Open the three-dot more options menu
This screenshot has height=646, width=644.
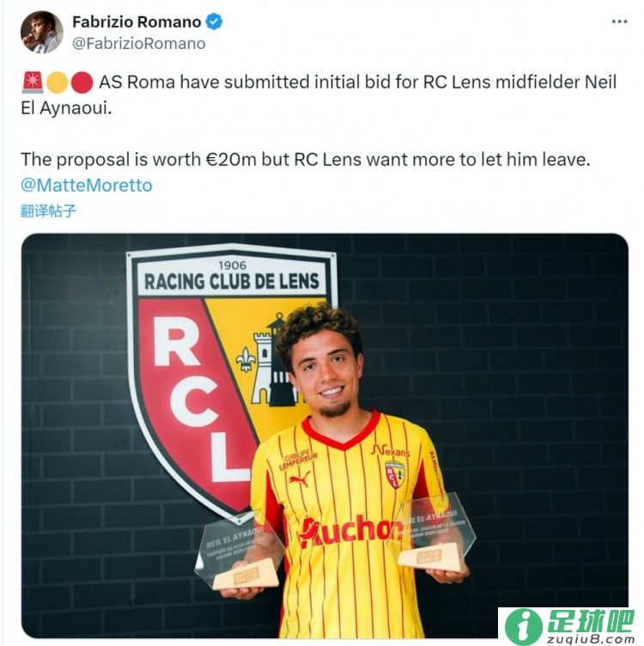619,21
